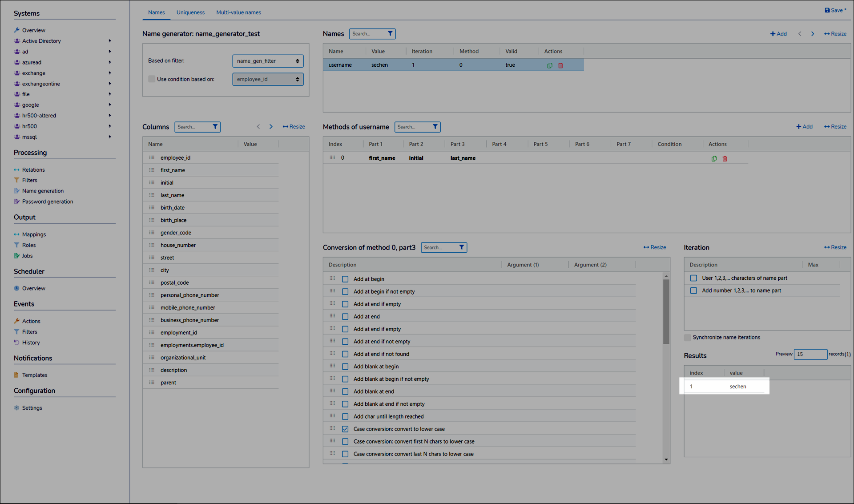Check 'convert first N chars to lower case'
854x504 pixels.
coord(345,441)
